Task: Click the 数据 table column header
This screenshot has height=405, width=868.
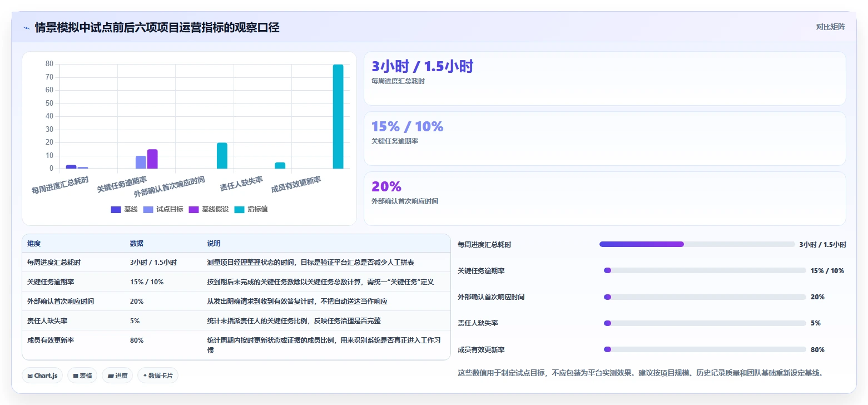Action: tap(137, 244)
